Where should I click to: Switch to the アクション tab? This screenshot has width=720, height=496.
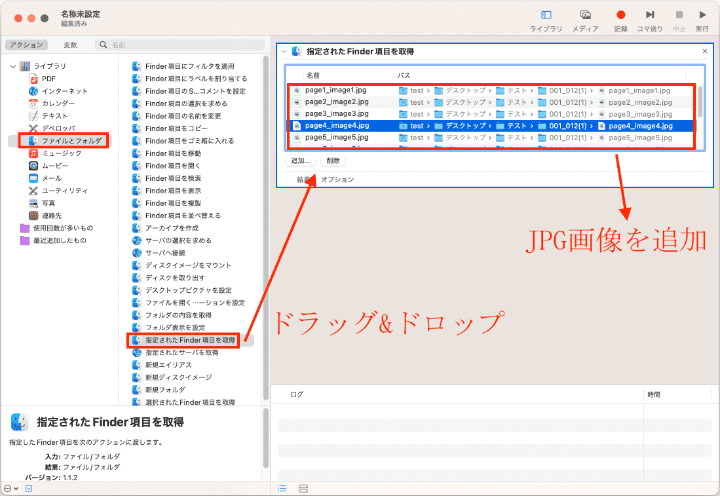click(x=26, y=45)
